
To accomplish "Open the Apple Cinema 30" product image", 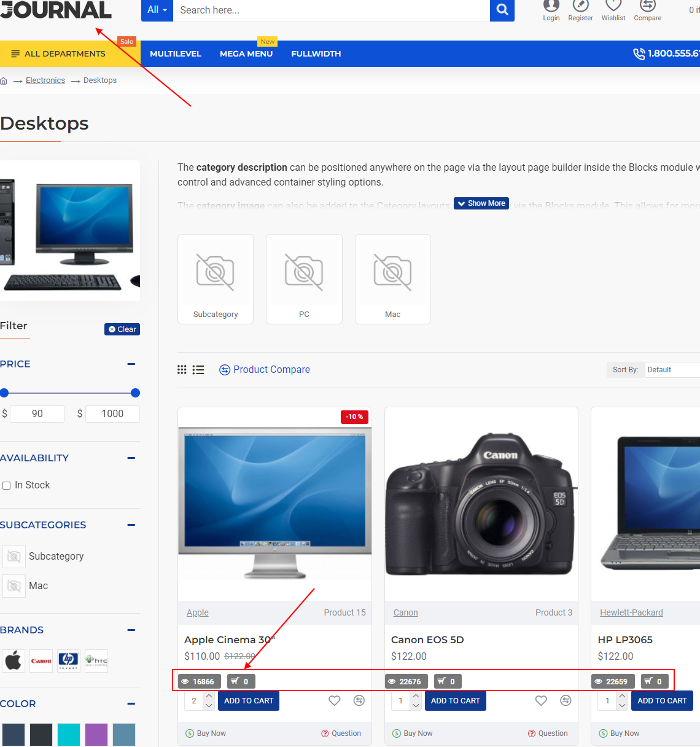I will tap(274, 504).
